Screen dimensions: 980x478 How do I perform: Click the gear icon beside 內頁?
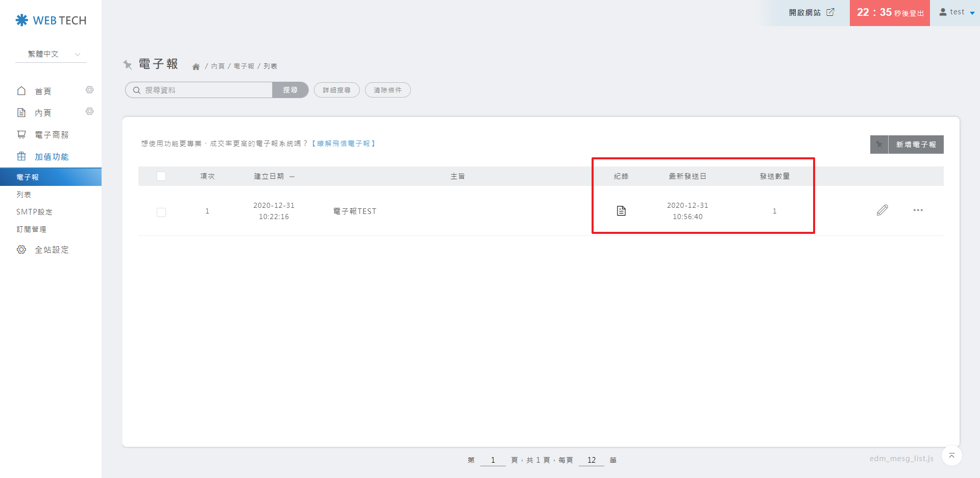[89, 112]
